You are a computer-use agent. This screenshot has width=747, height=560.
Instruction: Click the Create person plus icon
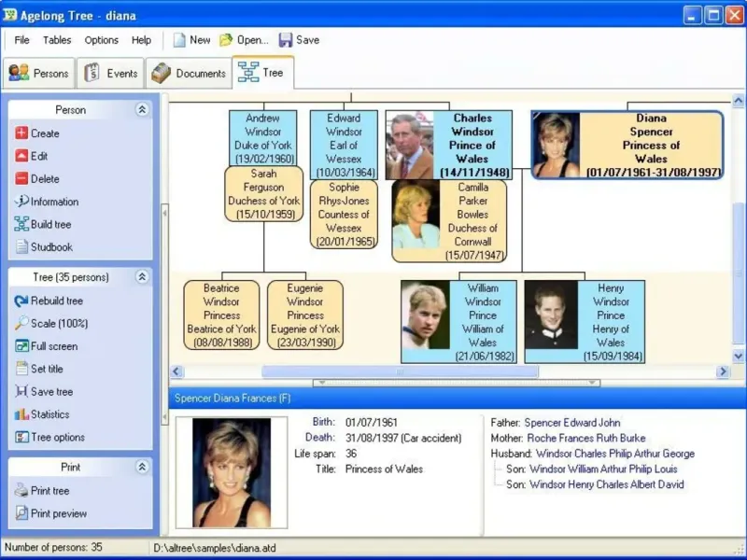point(21,133)
